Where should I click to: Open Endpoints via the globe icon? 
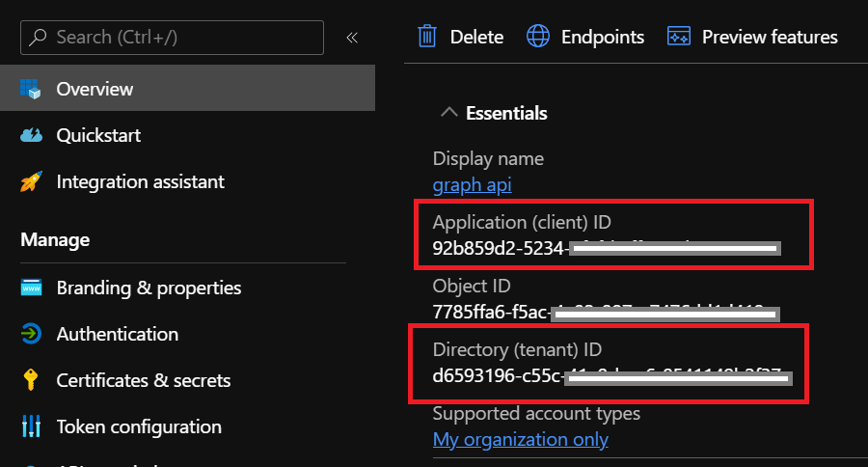[x=538, y=37]
